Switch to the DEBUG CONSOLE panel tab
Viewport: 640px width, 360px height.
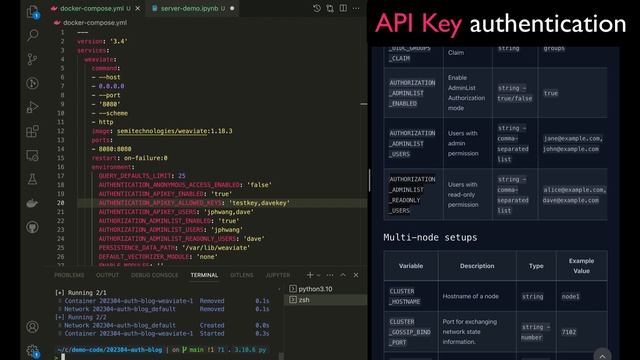click(x=154, y=275)
